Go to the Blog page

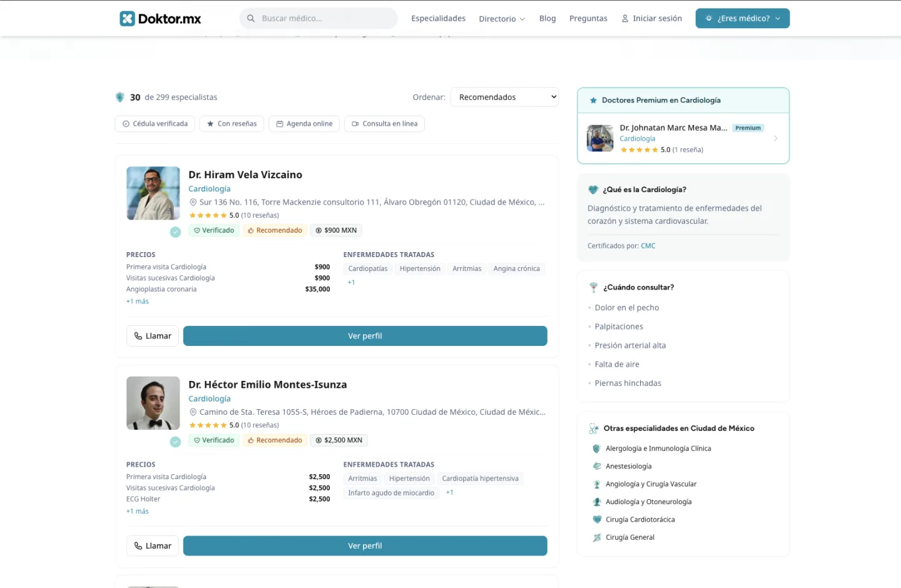[547, 18]
